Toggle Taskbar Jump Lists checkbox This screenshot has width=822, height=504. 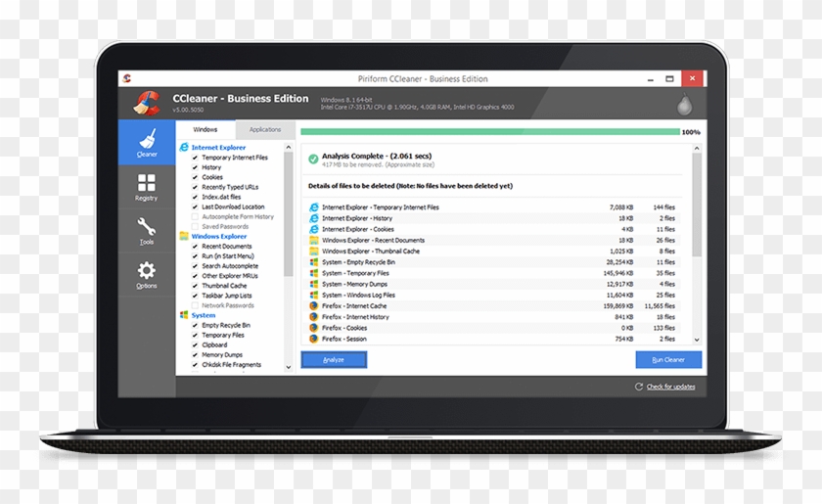195,296
